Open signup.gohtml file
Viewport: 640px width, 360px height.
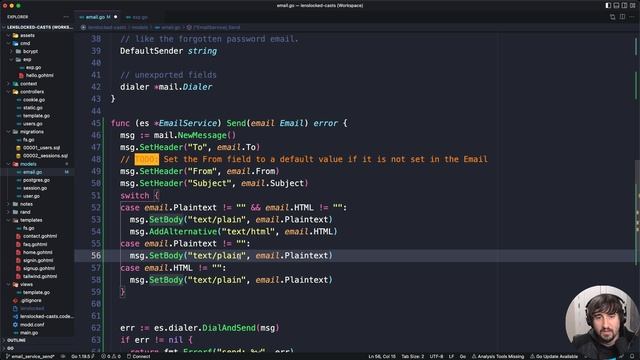[38, 269]
